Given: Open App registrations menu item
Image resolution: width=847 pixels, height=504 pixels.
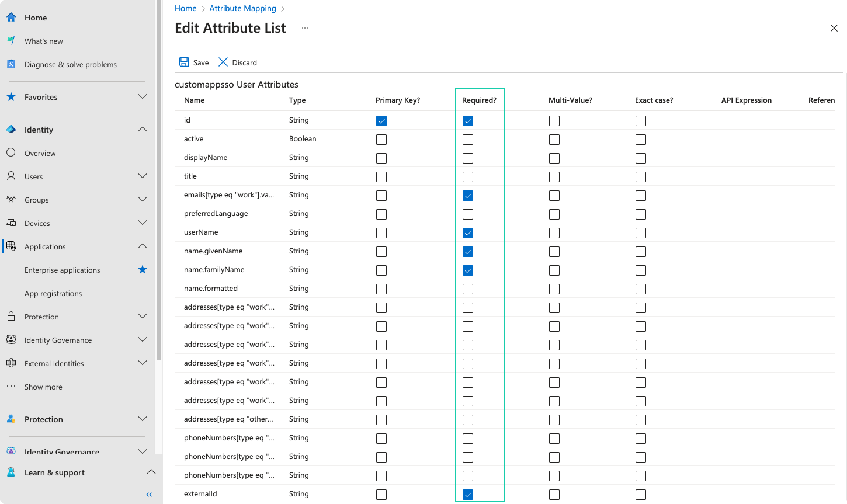Looking at the screenshot, I should (x=53, y=293).
